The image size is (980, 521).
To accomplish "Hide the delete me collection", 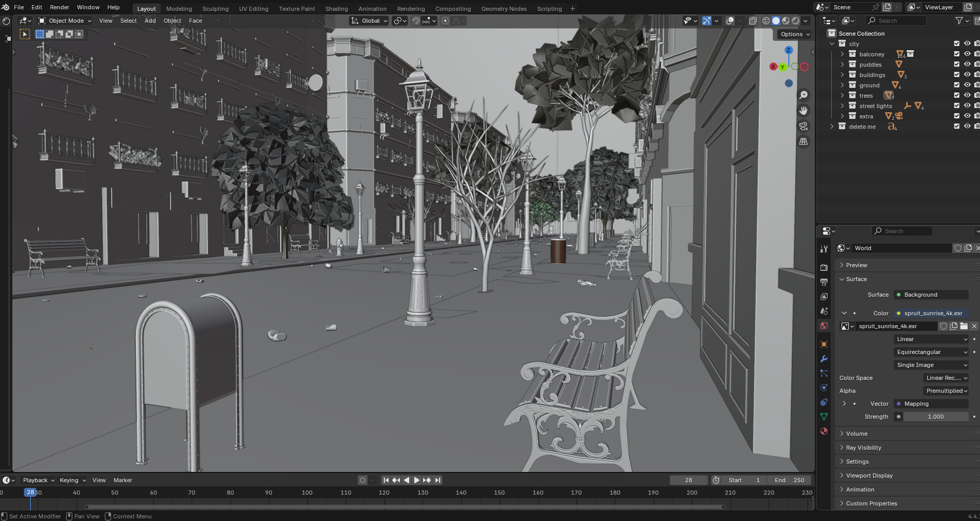I will pos(967,127).
